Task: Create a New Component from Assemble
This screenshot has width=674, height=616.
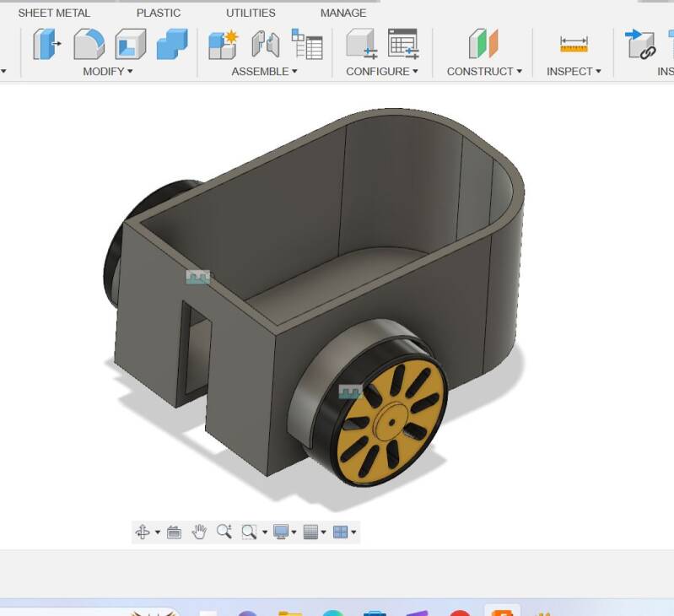Action: [224, 44]
